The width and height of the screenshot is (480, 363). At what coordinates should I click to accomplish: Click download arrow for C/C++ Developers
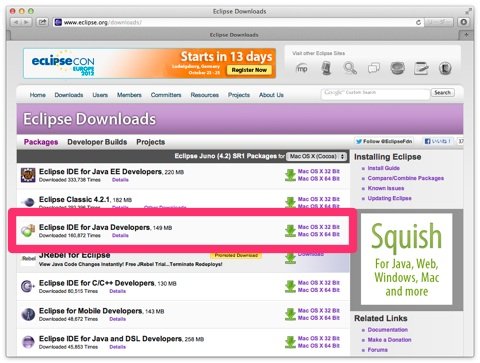pyautogui.click(x=290, y=286)
